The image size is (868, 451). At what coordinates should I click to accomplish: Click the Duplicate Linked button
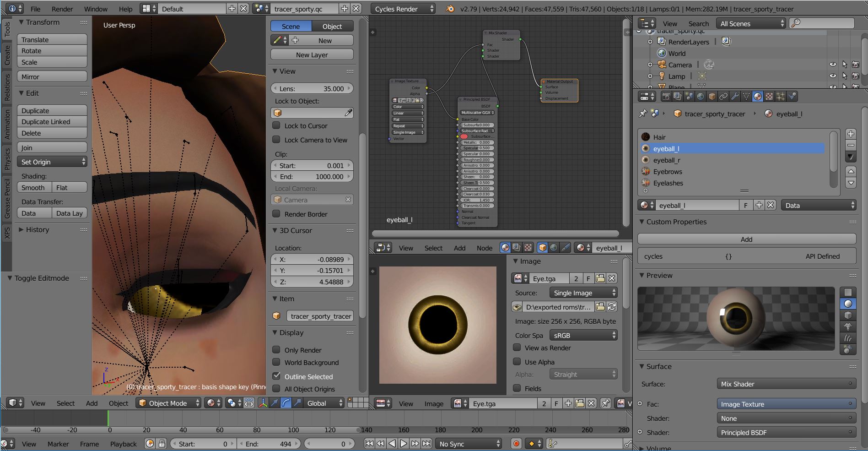tap(52, 121)
